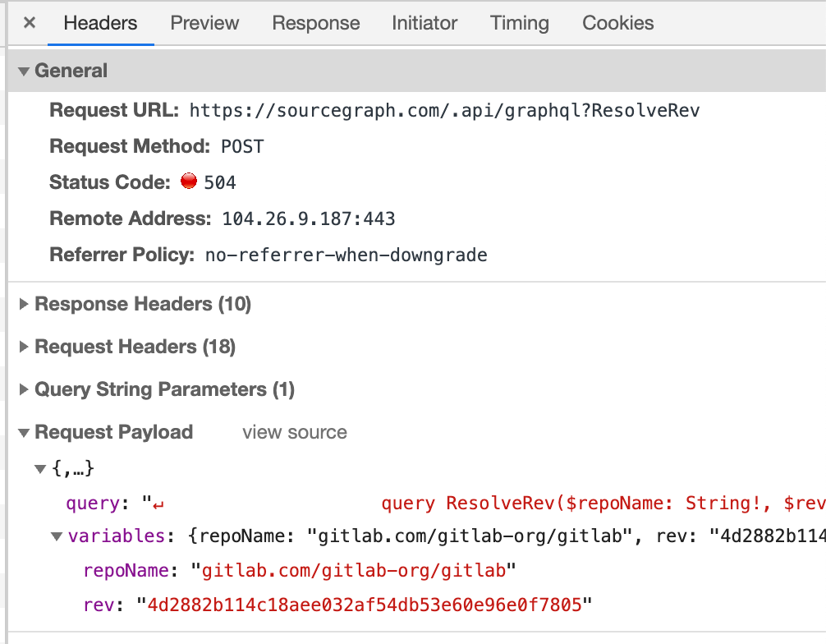Image resolution: width=826 pixels, height=644 pixels.
Task: Click the query key in payload
Action: (92, 503)
